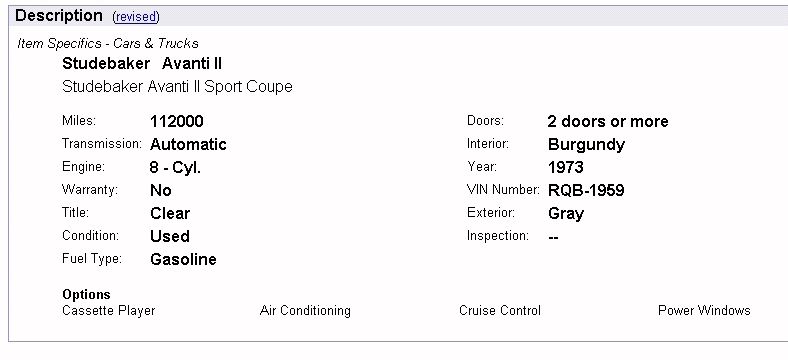Click the Gray exterior value
788x360 pixels.
pyautogui.click(x=566, y=214)
